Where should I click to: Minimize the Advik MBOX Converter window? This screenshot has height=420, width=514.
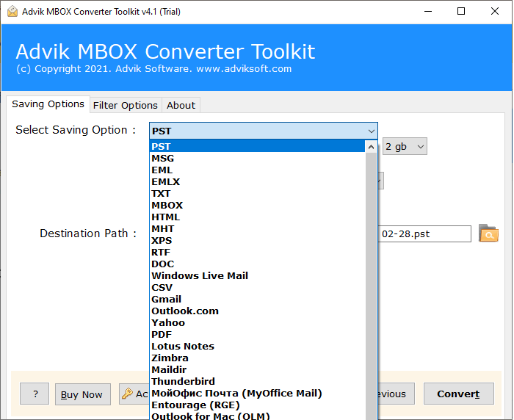pos(428,12)
